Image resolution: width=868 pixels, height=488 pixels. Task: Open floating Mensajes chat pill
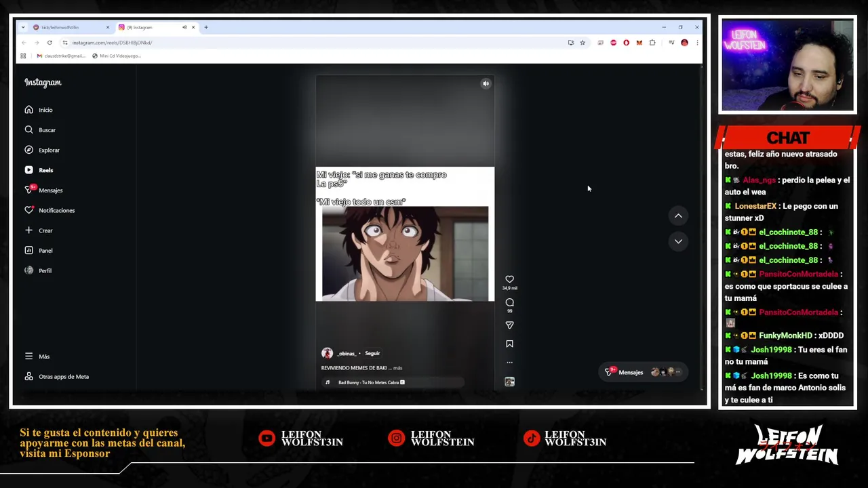click(642, 372)
